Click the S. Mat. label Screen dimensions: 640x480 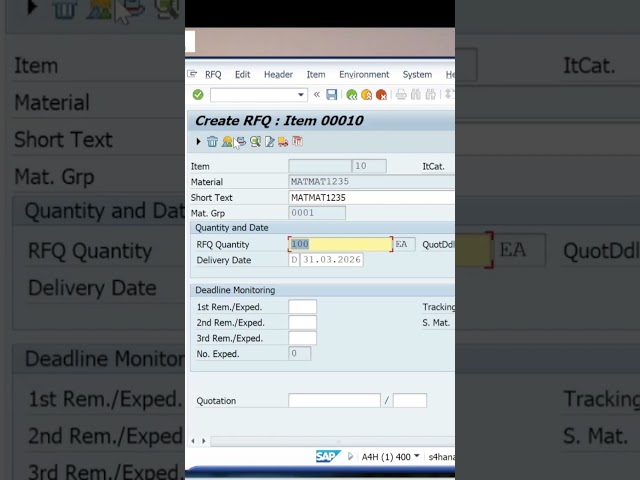click(436, 323)
